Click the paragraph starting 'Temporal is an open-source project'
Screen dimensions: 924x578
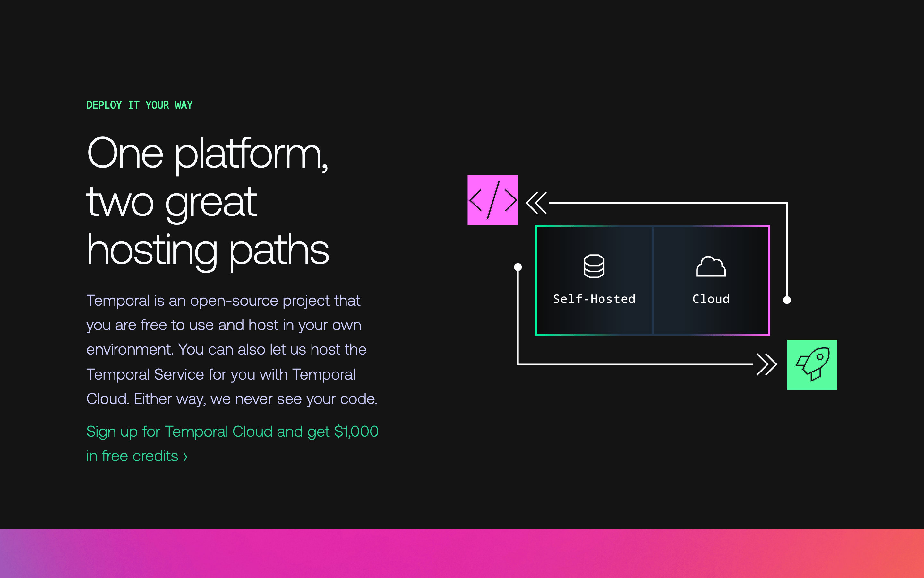[232, 349]
